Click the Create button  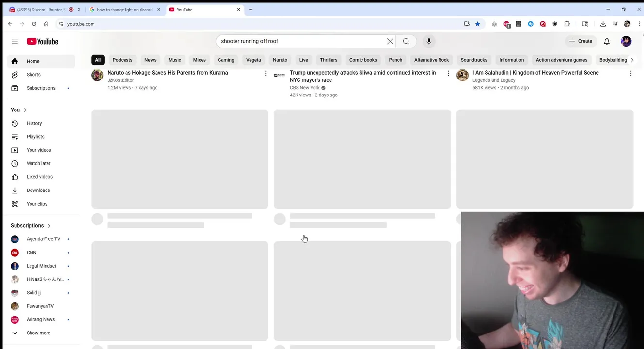pyautogui.click(x=581, y=41)
